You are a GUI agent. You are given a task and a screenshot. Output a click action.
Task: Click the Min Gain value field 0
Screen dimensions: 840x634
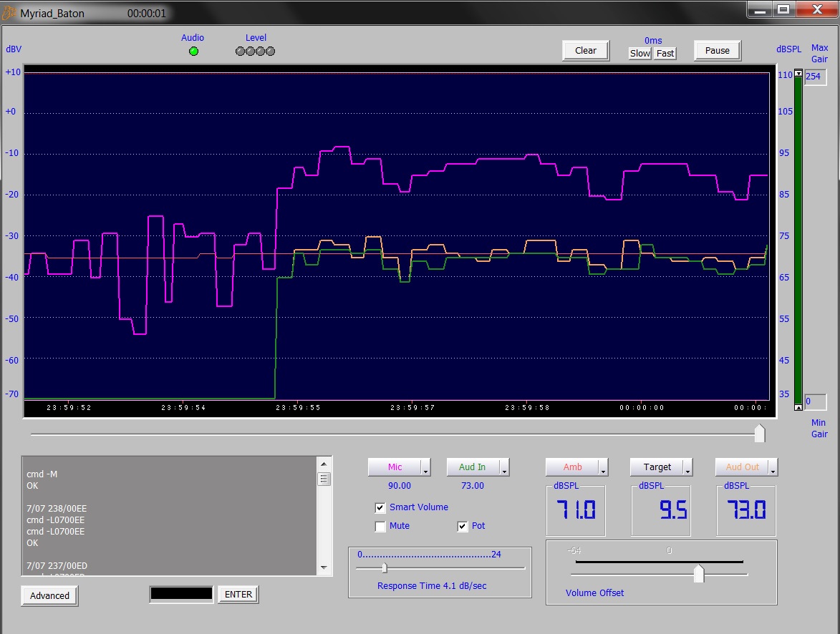tap(816, 401)
